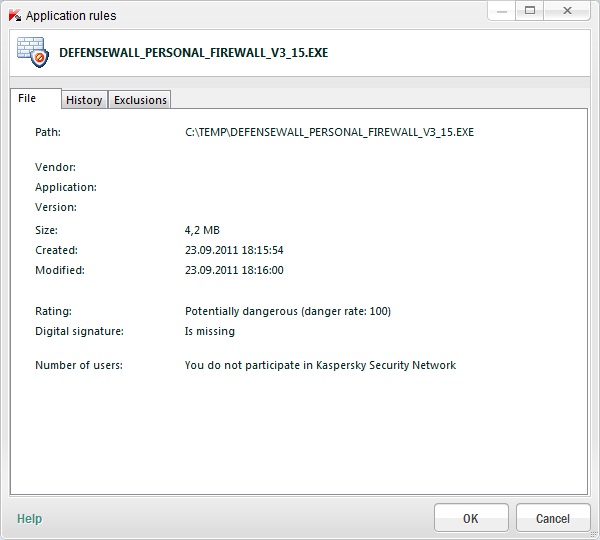
Task: Click the Created: label
Action: [56, 250]
